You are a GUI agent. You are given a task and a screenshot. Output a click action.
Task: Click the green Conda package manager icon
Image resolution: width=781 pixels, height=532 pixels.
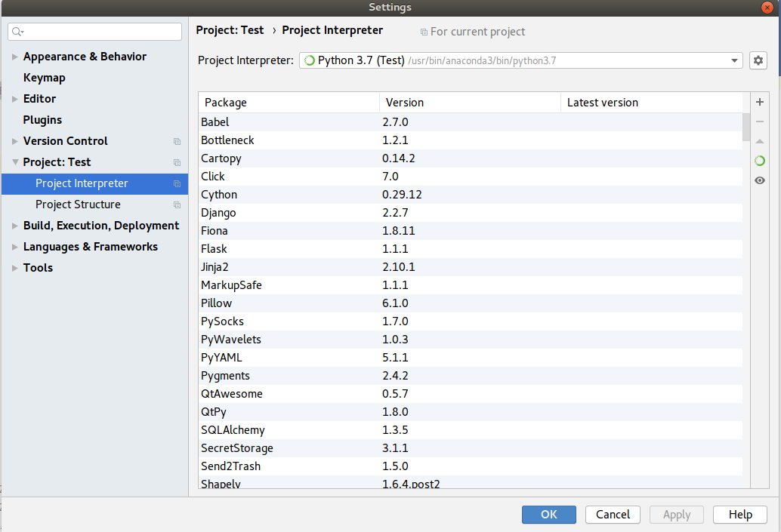tap(759, 161)
